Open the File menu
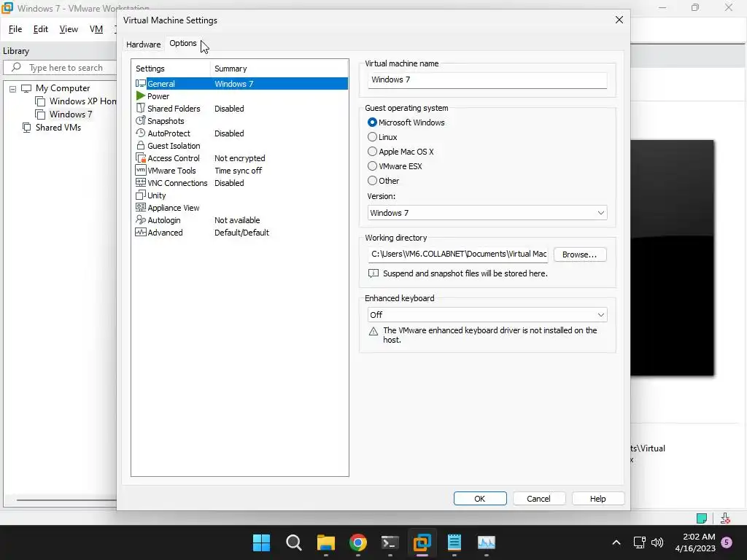Screen dimensions: 747x560 pos(15,29)
